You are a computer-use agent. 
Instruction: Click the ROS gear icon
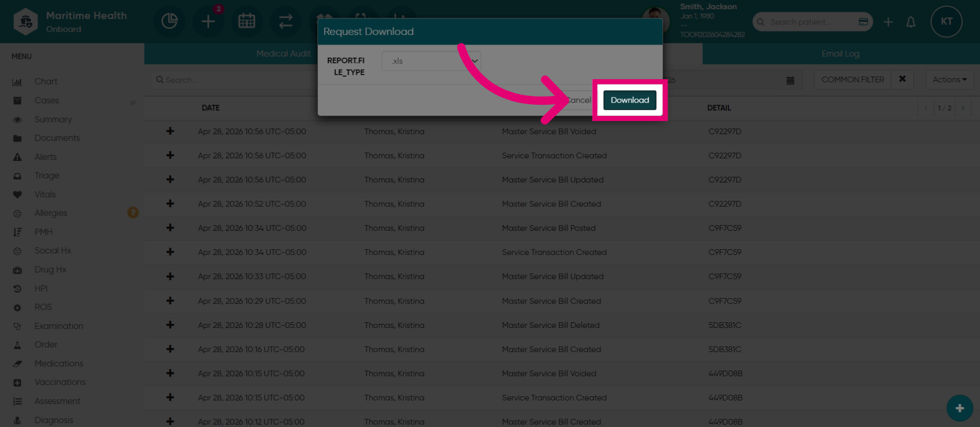[17, 307]
